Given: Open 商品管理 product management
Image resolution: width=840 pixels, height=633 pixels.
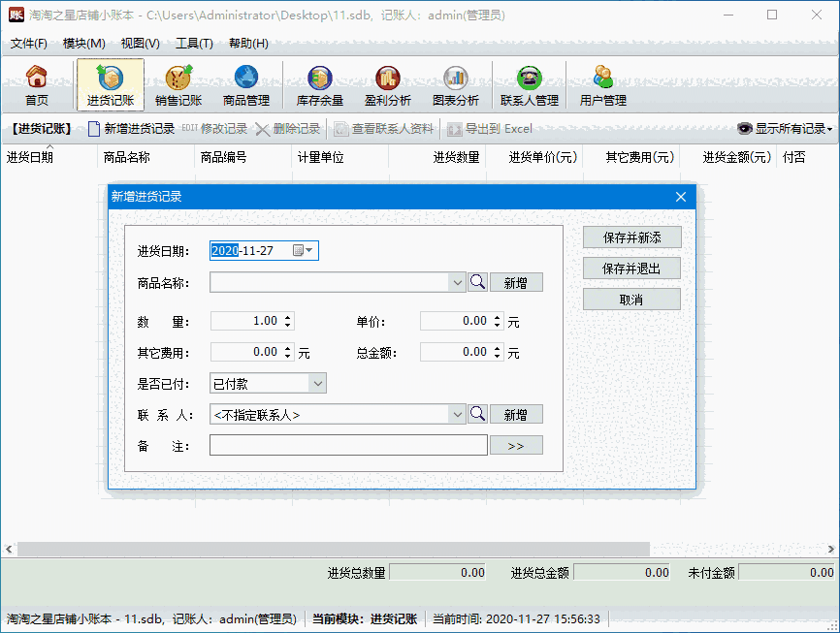Looking at the screenshot, I should pos(246,84).
